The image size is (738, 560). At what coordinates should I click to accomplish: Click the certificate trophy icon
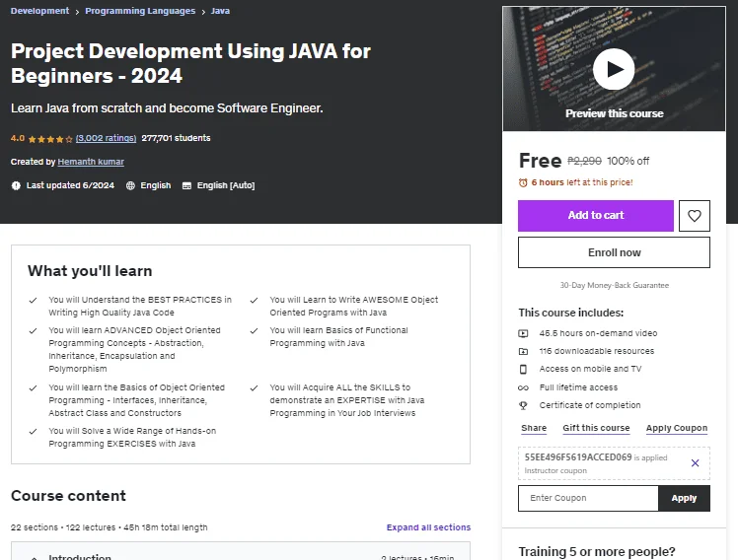[x=523, y=405]
